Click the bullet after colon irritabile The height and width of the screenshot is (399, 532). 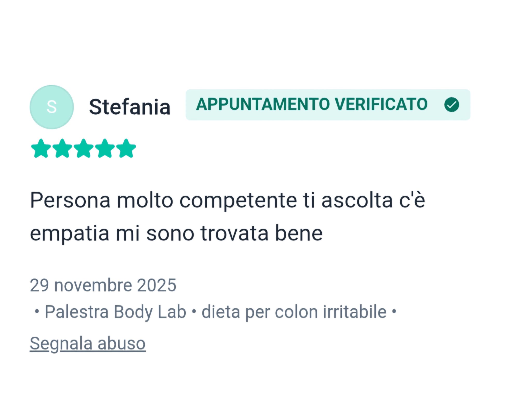[394, 311]
